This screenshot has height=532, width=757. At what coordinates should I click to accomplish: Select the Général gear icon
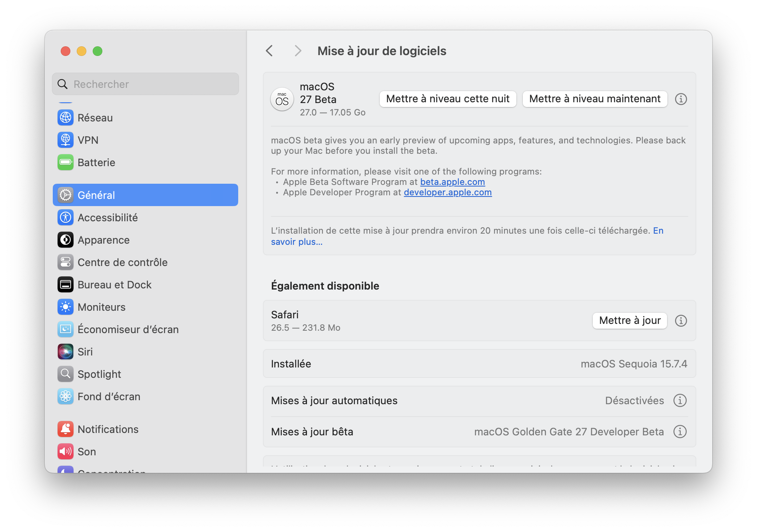[66, 195]
